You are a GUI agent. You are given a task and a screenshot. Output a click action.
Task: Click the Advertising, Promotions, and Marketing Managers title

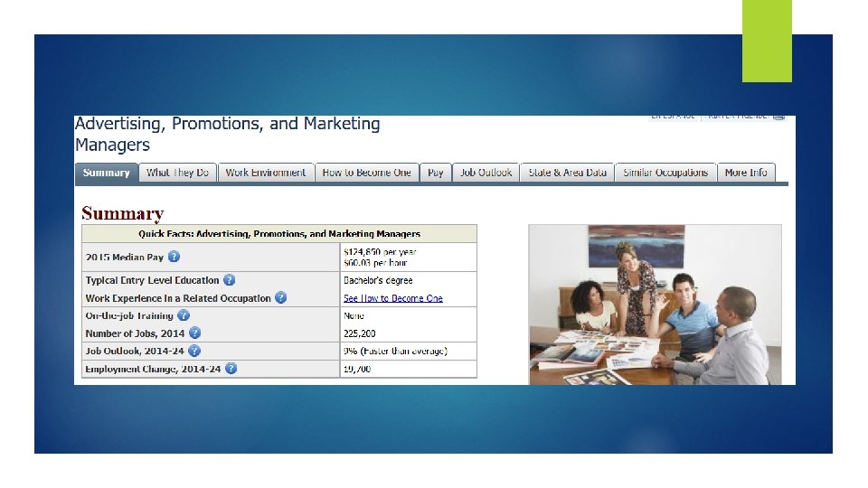(x=227, y=134)
